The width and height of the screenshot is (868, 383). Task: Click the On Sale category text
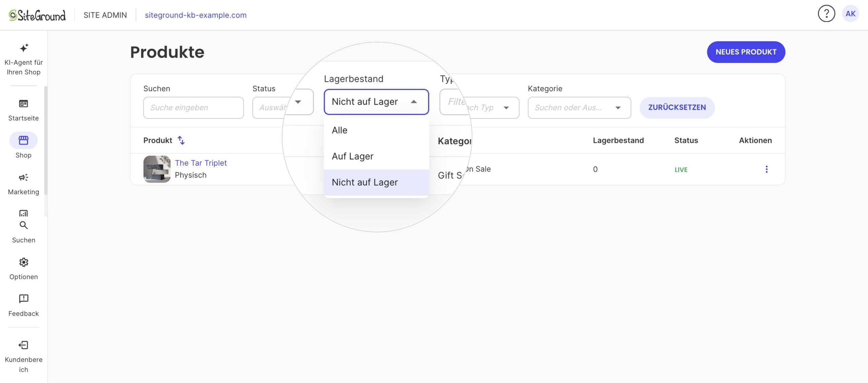click(x=478, y=169)
